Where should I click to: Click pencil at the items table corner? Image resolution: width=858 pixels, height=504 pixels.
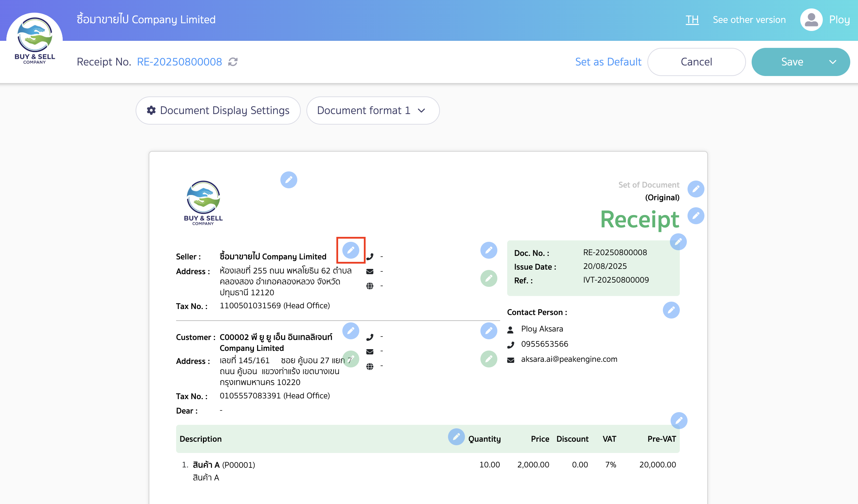coord(679,421)
